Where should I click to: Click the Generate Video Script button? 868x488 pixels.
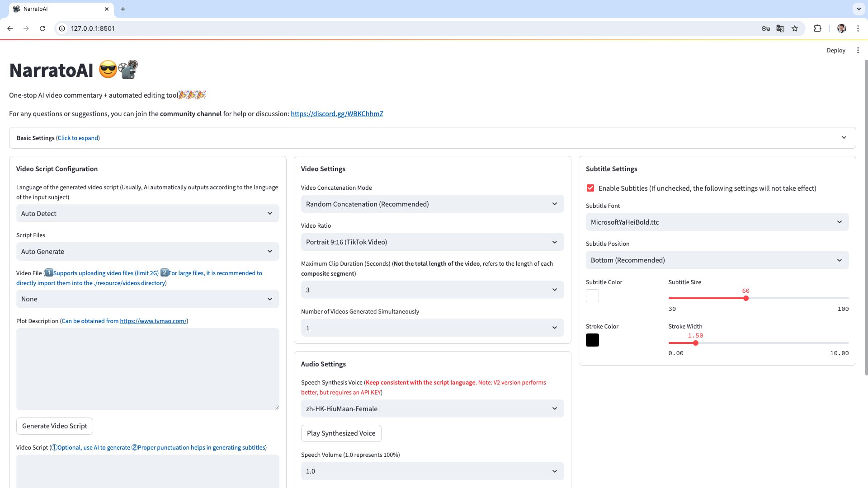tap(55, 426)
